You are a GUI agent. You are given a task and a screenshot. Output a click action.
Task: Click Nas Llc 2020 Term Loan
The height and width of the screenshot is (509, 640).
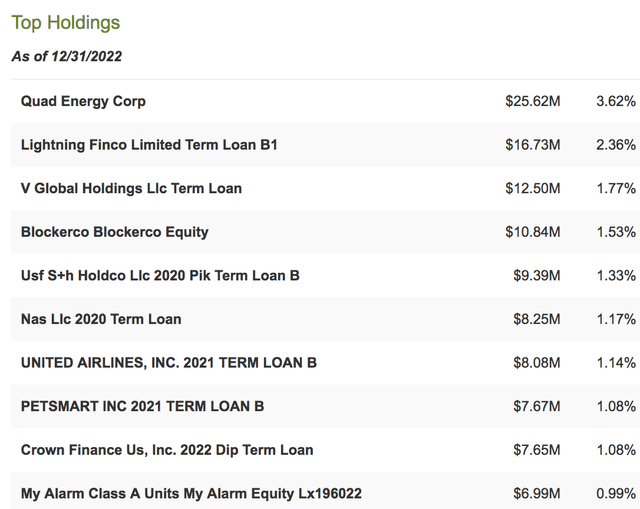pos(101,319)
